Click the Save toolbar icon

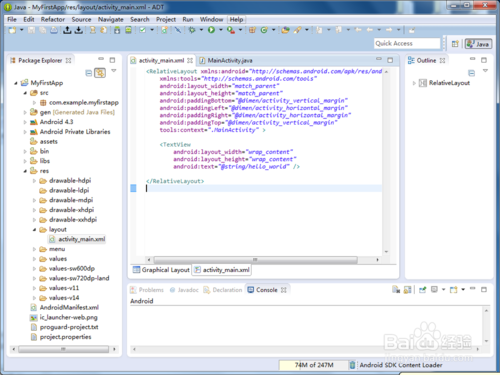[x=32, y=30]
